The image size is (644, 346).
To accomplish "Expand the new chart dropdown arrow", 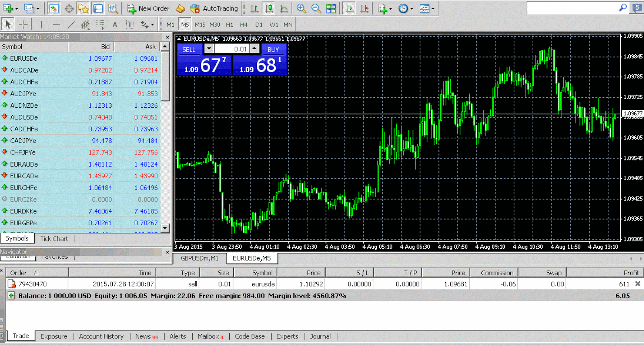I will coord(17,8).
